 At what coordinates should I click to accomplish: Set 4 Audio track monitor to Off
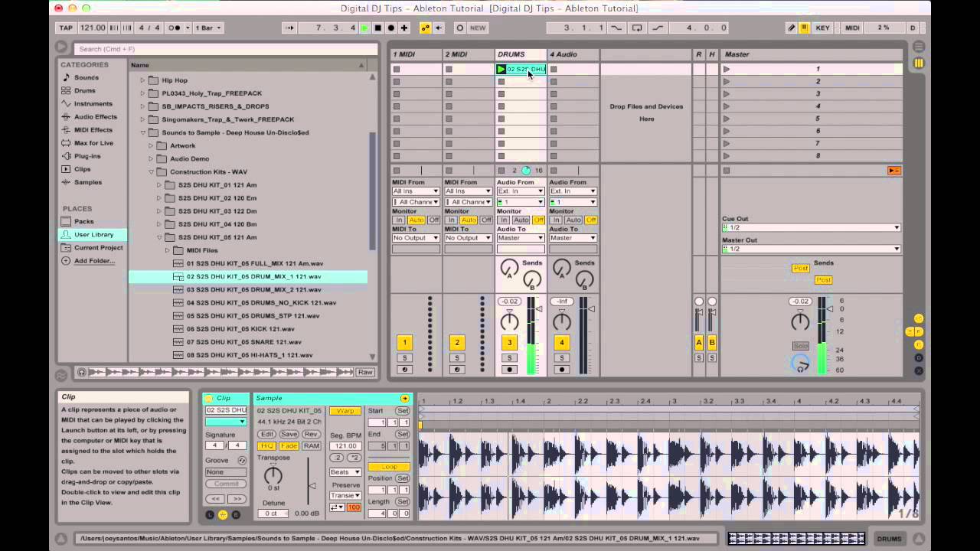pyautogui.click(x=591, y=220)
